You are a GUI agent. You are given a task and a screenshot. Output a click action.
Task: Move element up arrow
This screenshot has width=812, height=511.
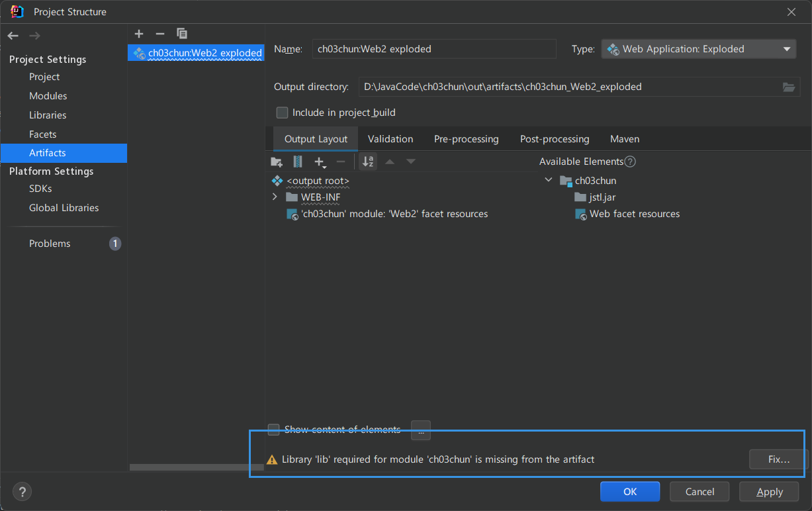point(390,162)
